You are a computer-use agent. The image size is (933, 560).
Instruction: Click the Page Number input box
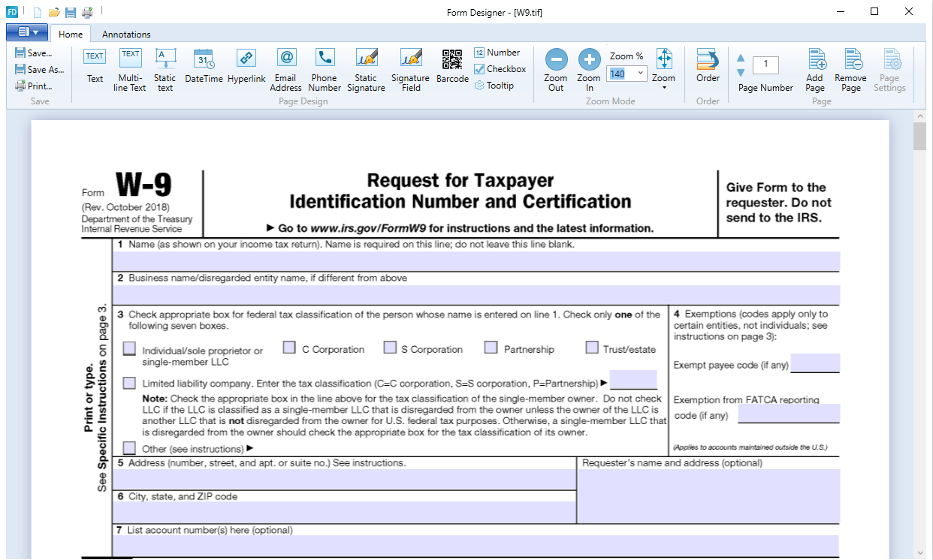[765, 65]
